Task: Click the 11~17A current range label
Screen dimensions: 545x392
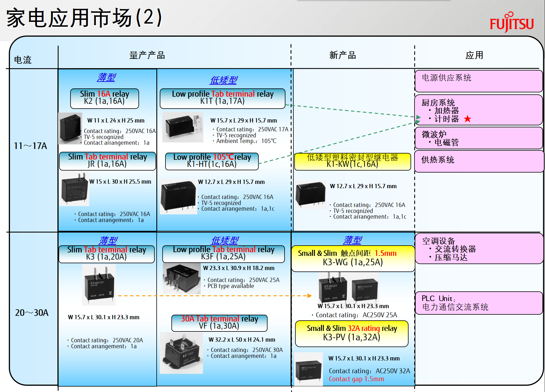Action: tap(30, 146)
